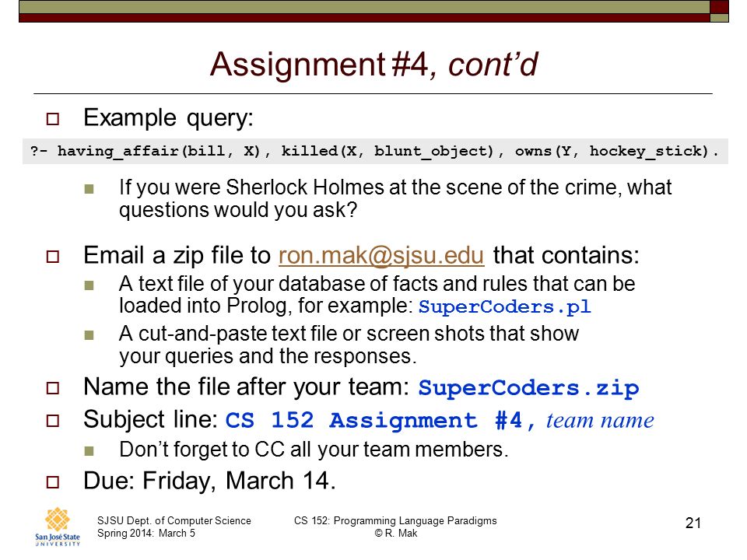747x560 pixels.
Task: Click the square bullet beside 'Example query:'
Action: [x=53, y=118]
